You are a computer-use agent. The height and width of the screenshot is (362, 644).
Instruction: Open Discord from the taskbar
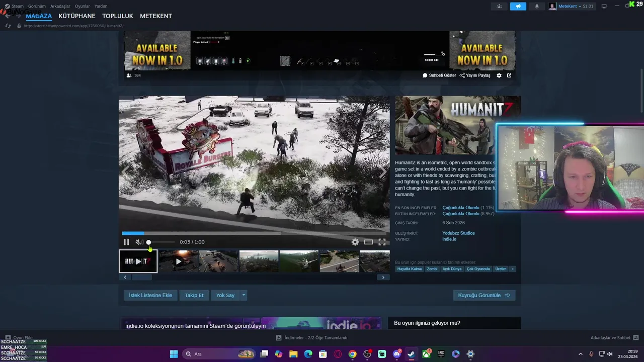pyautogui.click(x=396, y=354)
